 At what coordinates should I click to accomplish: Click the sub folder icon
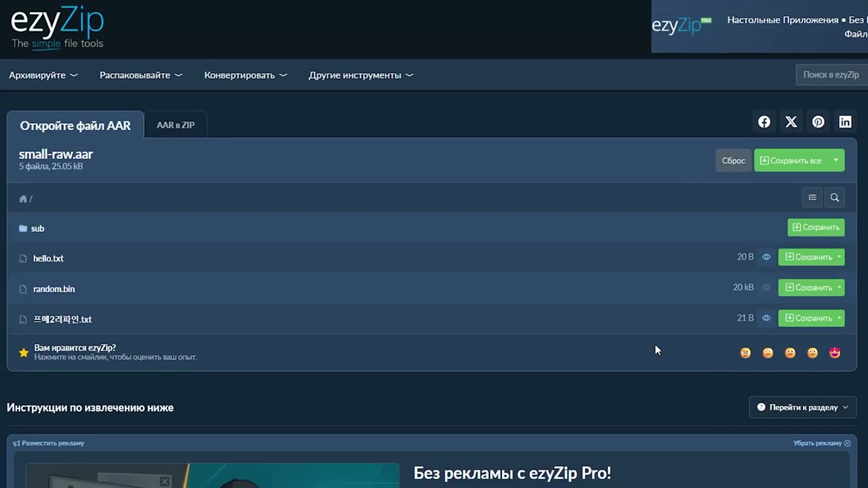tap(23, 228)
